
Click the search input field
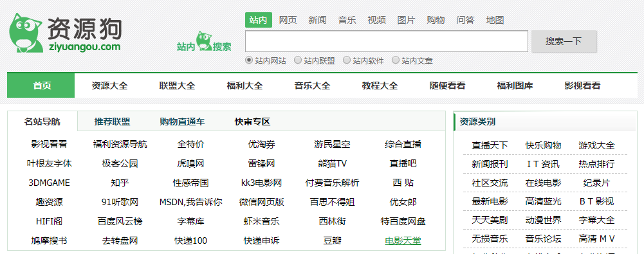point(387,41)
